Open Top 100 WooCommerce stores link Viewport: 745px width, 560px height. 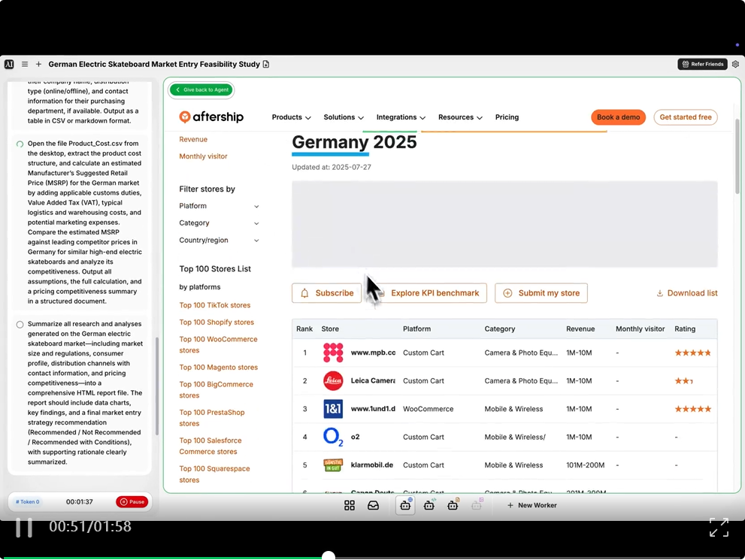(218, 345)
